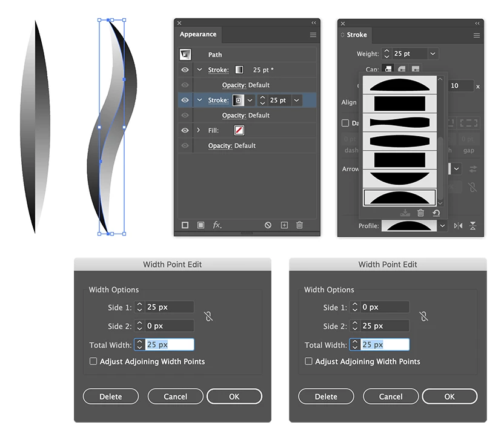Click Delete Profile trash icon in profile list
This screenshot has width=504, height=442.
tap(421, 213)
